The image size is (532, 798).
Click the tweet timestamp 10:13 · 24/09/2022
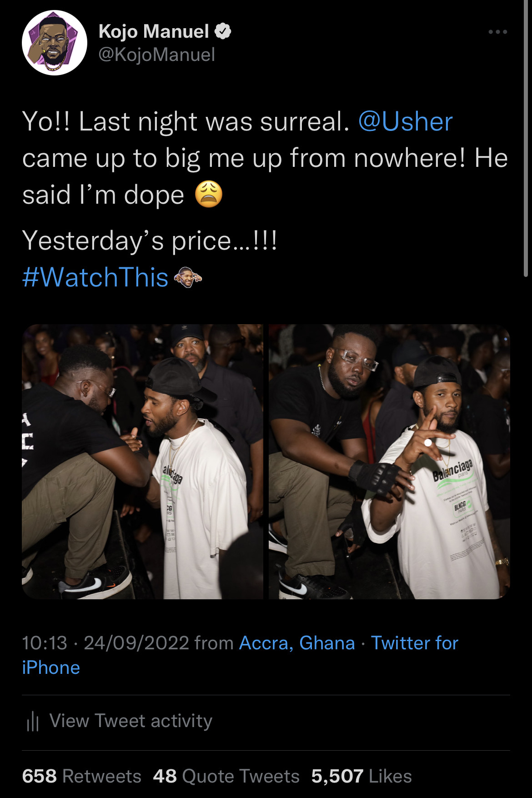coord(105,643)
